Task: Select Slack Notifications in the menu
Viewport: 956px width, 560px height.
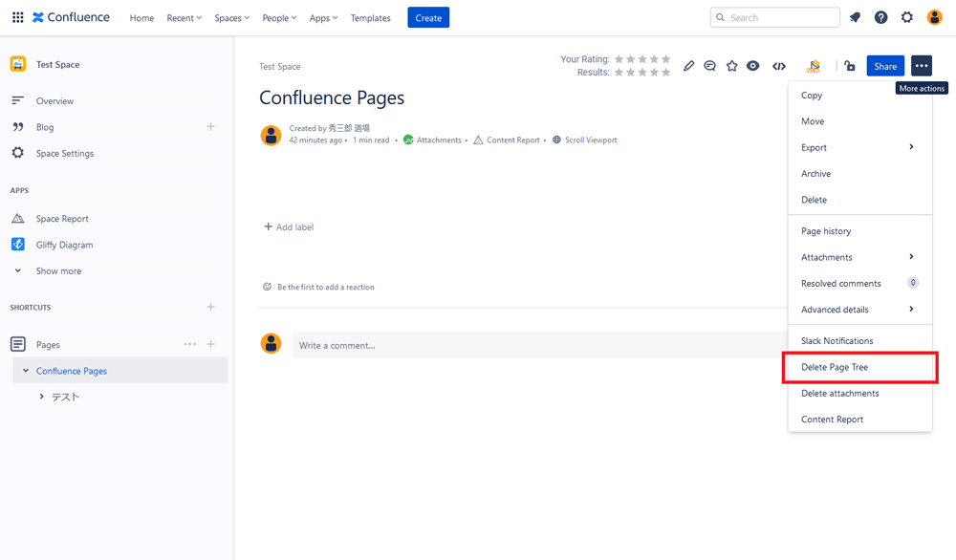Action: 859,340
